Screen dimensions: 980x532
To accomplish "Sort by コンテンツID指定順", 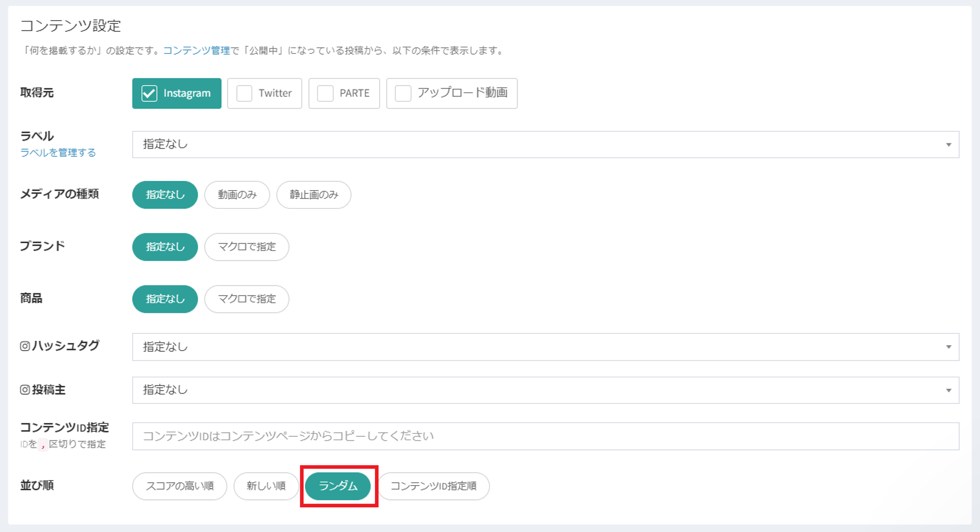I will pos(433,486).
